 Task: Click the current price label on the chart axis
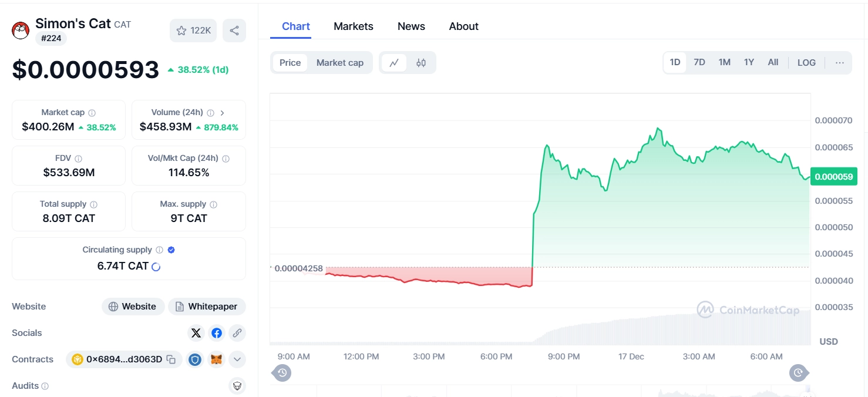[x=833, y=176]
